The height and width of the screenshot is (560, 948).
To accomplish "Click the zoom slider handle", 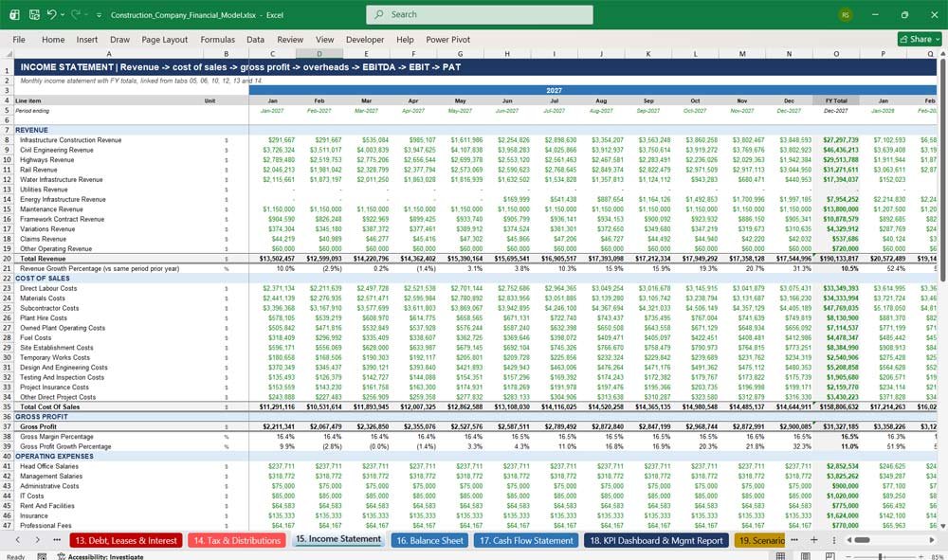I will 881,556.
